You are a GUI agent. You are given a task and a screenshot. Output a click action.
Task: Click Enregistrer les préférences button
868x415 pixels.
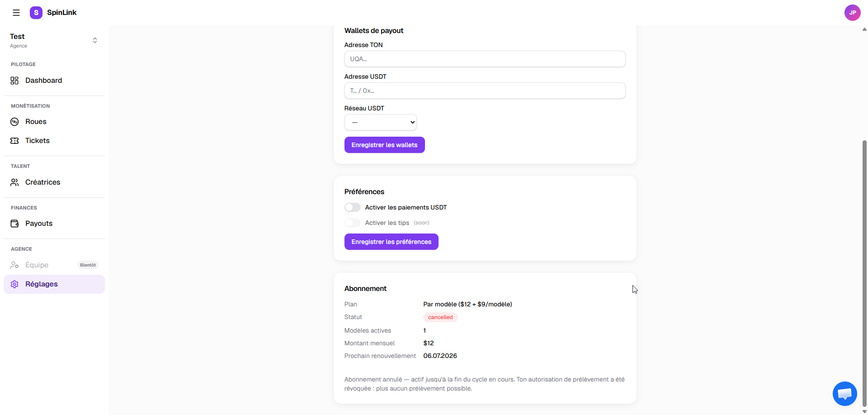[391, 242]
